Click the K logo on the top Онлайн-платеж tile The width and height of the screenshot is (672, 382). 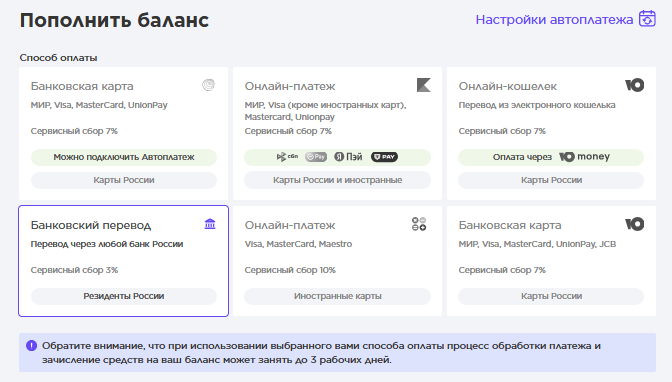coord(423,85)
